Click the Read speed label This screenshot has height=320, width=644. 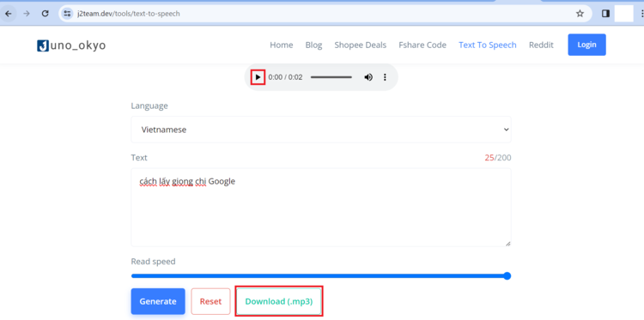pyautogui.click(x=153, y=262)
